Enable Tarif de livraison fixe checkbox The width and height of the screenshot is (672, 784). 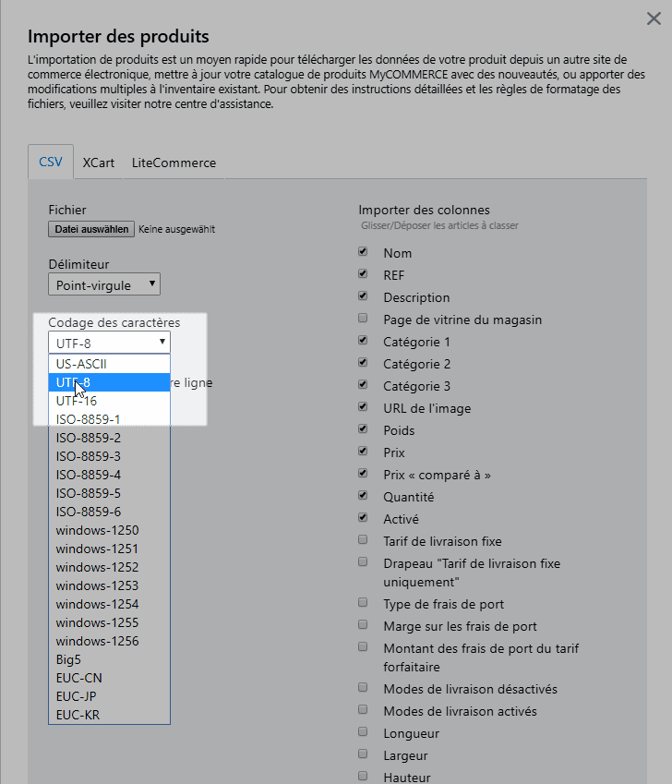click(x=363, y=539)
